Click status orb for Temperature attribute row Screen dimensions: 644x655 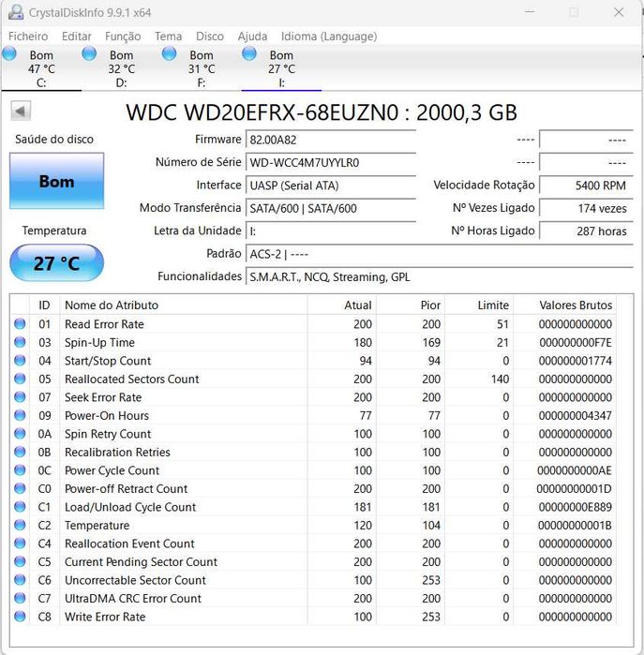20,525
